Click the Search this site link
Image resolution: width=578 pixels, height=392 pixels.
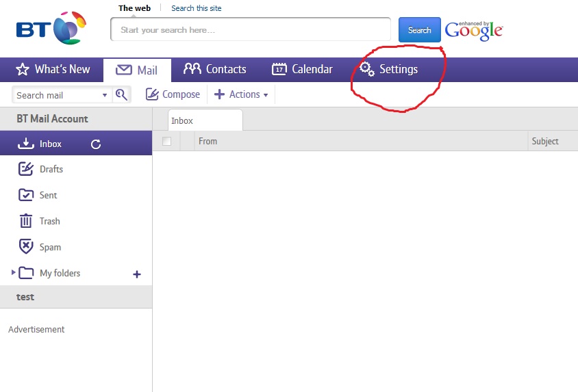click(x=196, y=8)
